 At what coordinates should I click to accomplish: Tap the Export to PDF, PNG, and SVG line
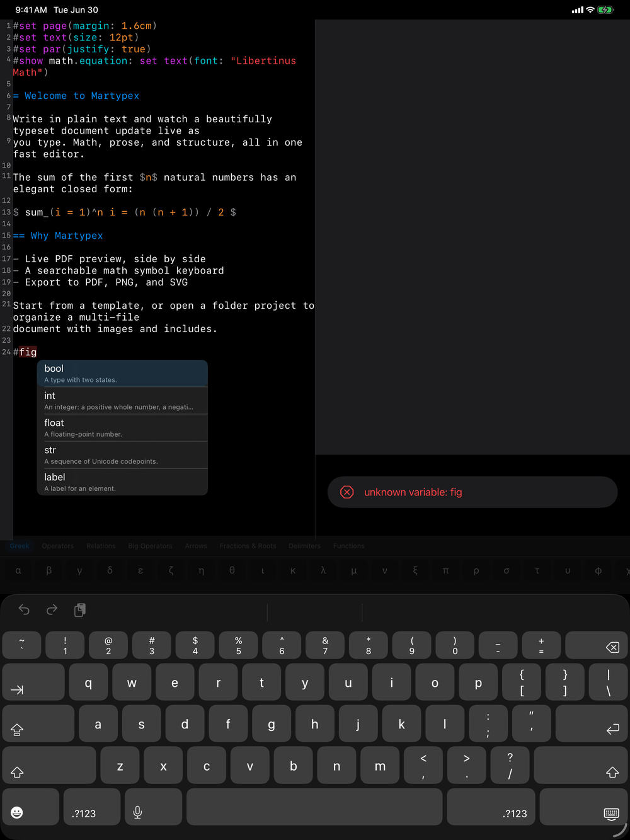pyautogui.click(x=101, y=282)
